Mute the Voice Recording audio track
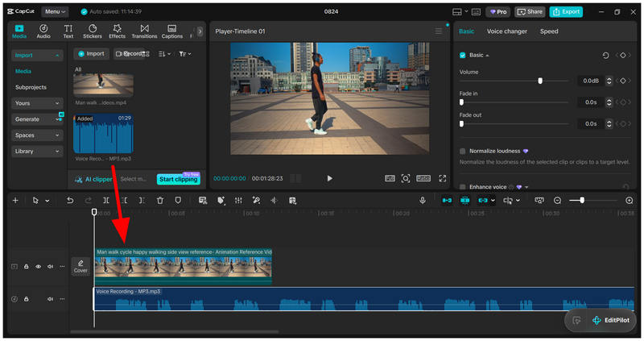This screenshot has height=341, width=644. coord(50,299)
